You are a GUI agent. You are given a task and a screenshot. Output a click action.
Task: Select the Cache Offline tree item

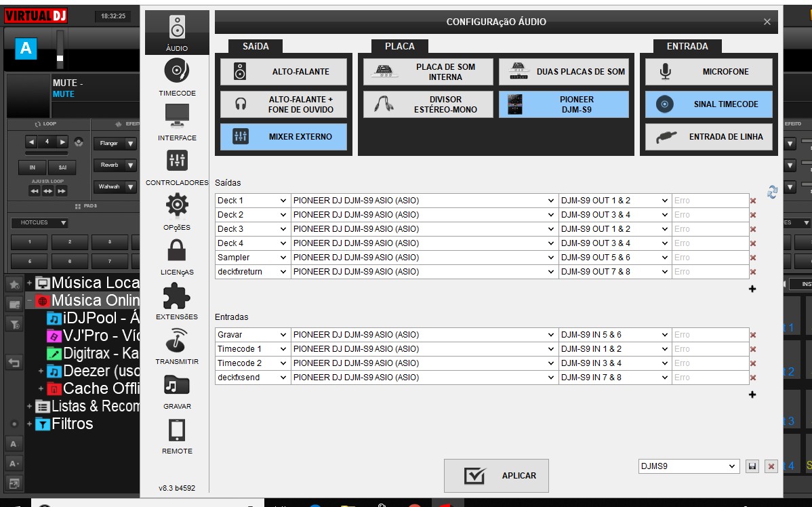94,388
